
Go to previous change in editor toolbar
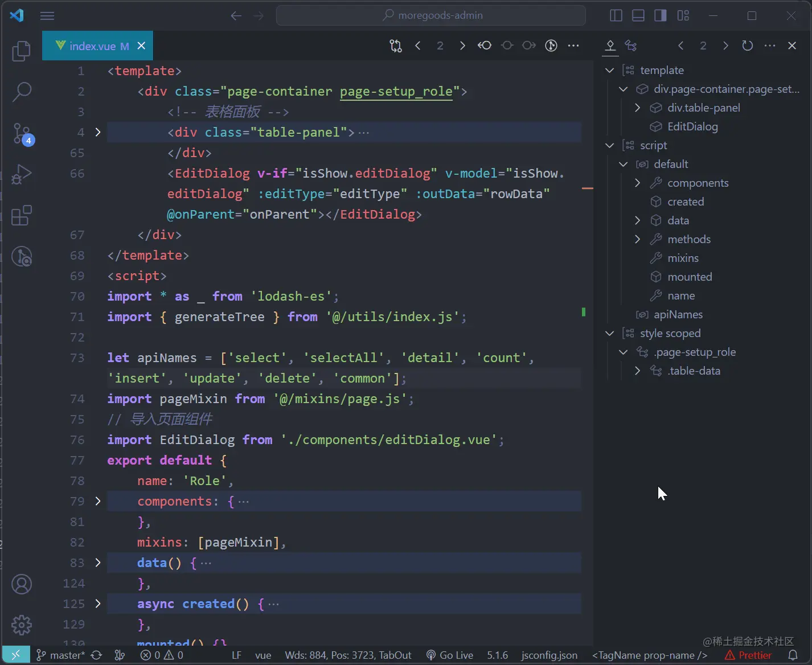[418, 46]
